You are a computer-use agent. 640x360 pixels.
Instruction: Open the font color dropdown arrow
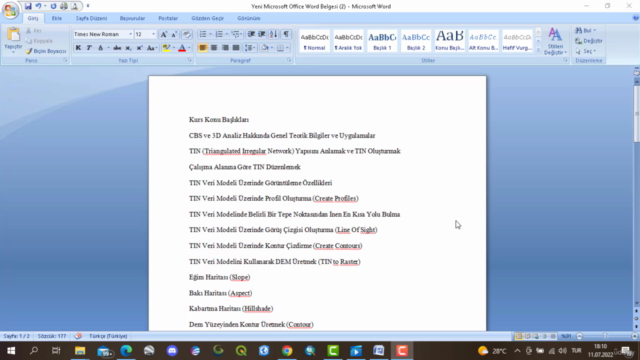point(189,48)
